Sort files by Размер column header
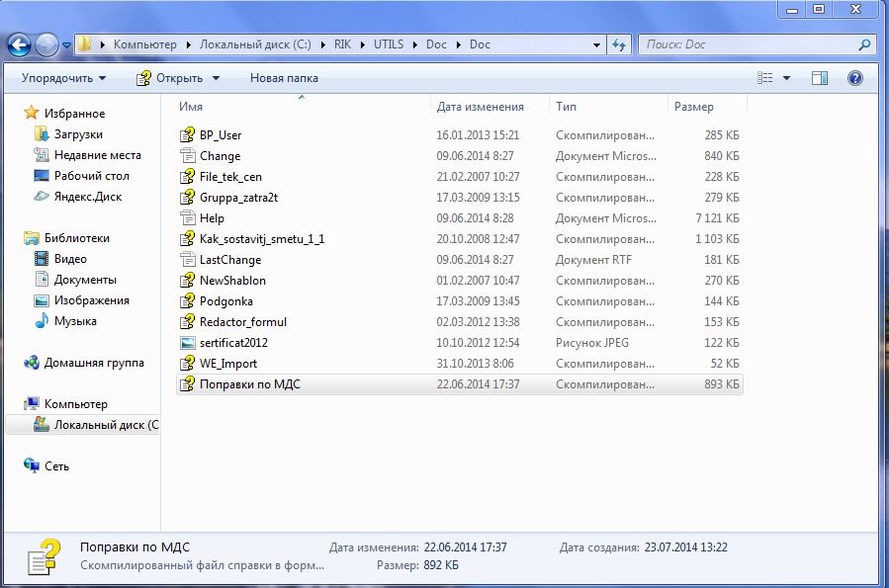The width and height of the screenshot is (889, 588). (693, 107)
